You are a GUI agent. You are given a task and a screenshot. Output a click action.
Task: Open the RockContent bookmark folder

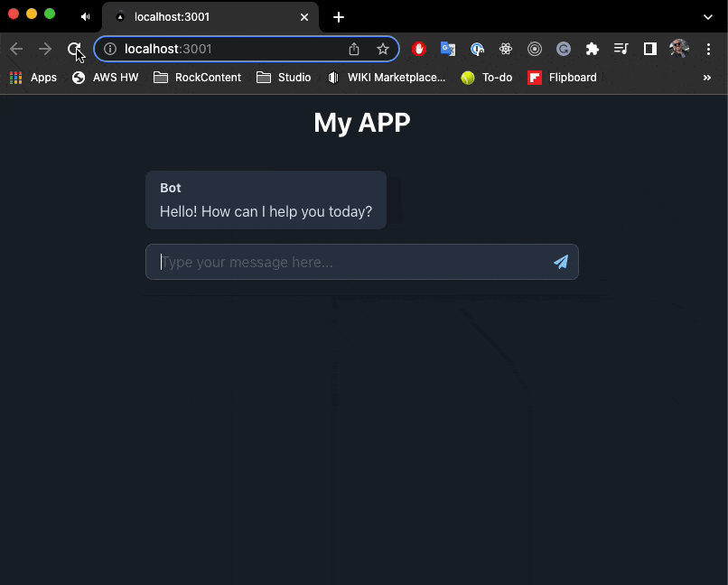197,78
